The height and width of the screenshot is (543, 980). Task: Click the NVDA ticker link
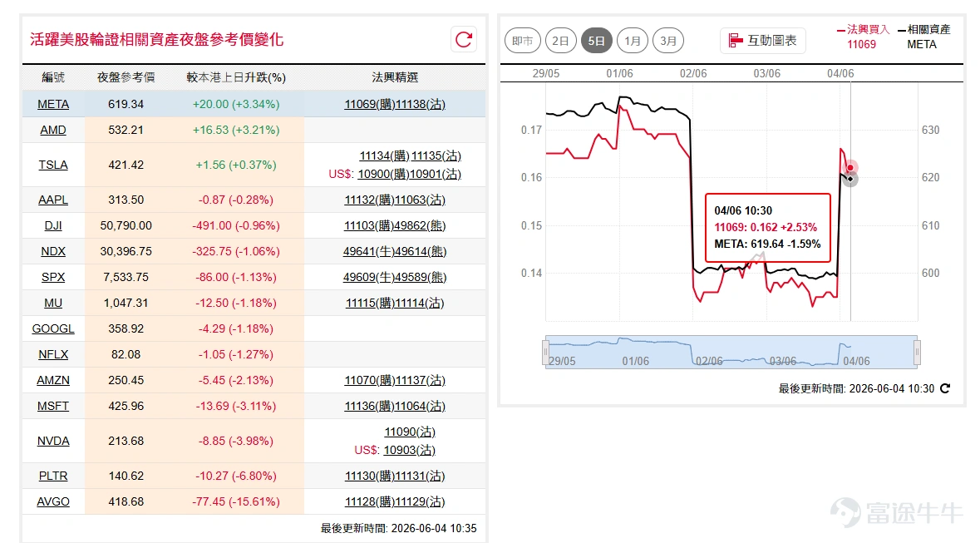point(53,441)
